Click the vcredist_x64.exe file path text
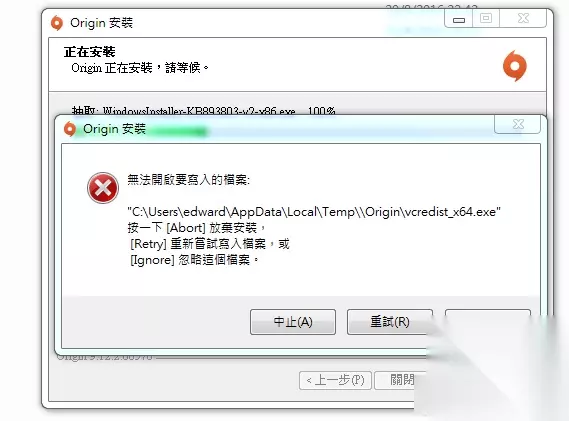This screenshot has height=421, width=569. point(314,212)
